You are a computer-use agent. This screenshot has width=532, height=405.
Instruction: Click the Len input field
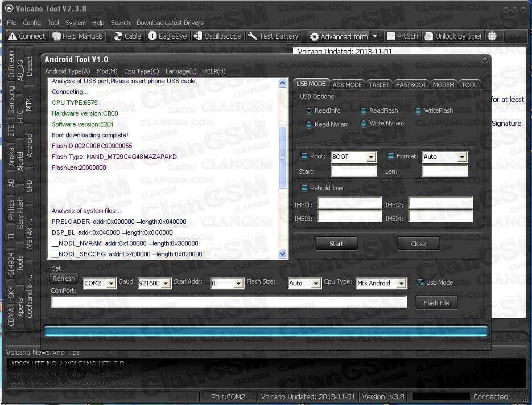point(445,171)
